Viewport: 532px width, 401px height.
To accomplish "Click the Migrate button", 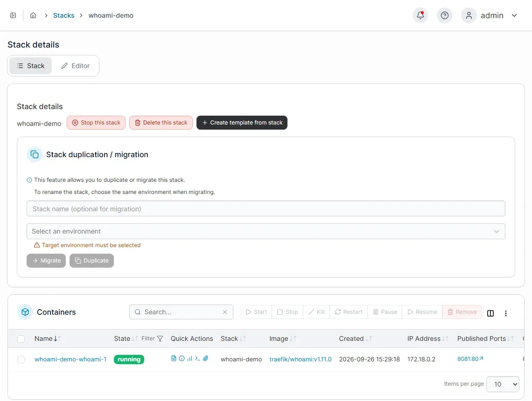I will [x=46, y=261].
